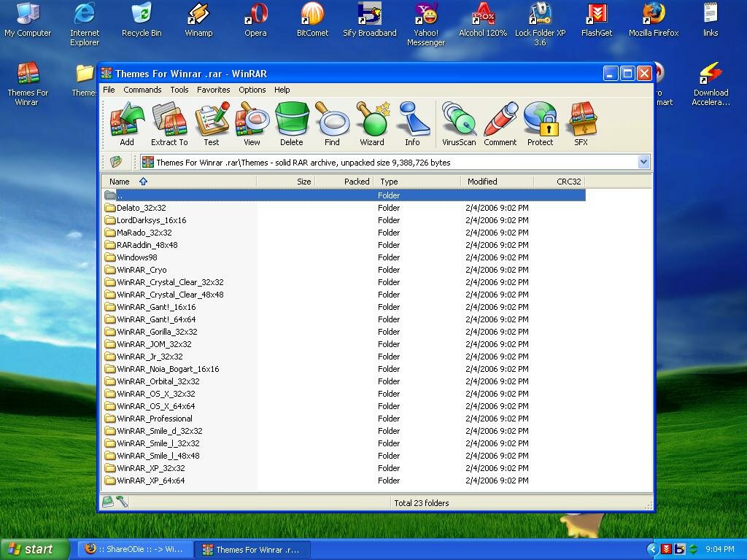The height and width of the screenshot is (560, 747).
Task: Select the WinRAR_XP_64x64 folder
Action: [x=344, y=481]
